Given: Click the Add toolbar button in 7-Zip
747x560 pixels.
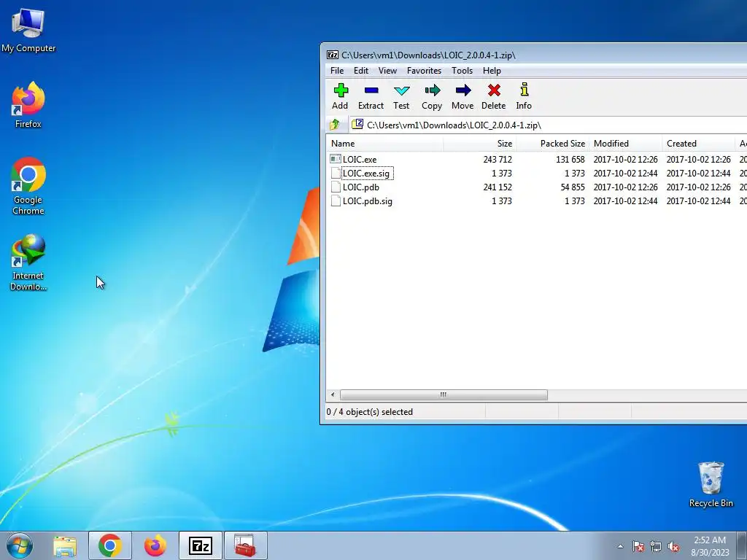Looking at the screenshot, I should coord(340,97).
